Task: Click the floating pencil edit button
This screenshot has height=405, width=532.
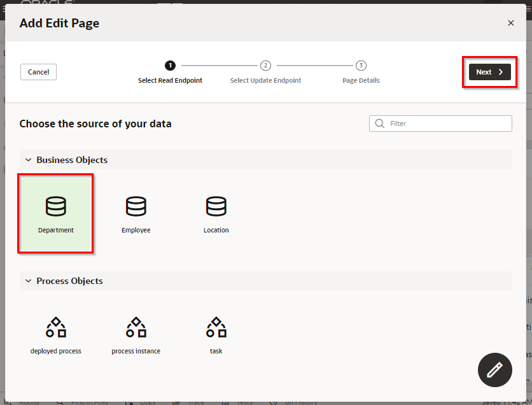Action: [x=494, y=370]
